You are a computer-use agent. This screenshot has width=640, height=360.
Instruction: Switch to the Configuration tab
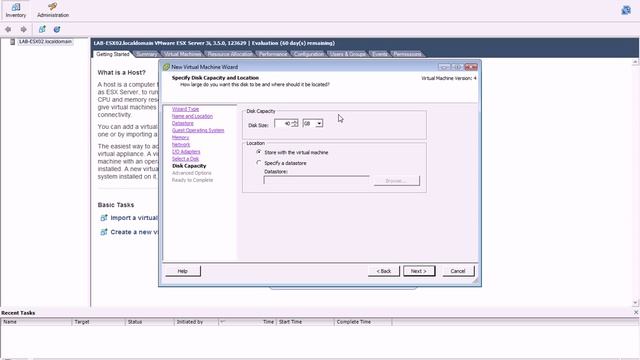[308, 54]
